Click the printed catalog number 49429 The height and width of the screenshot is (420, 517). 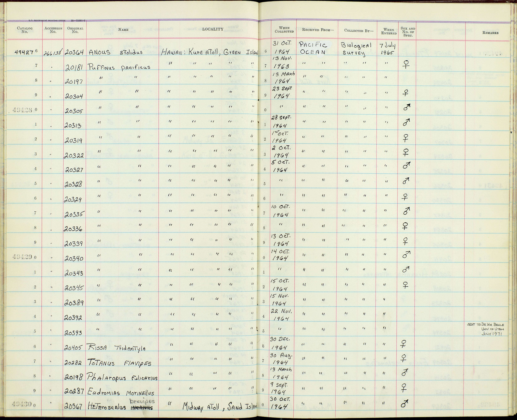[22, 257]
